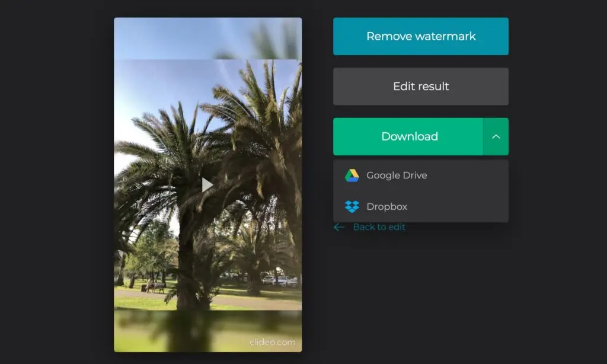
Task: Click the blue Dropbox logo
Action: 351,206
